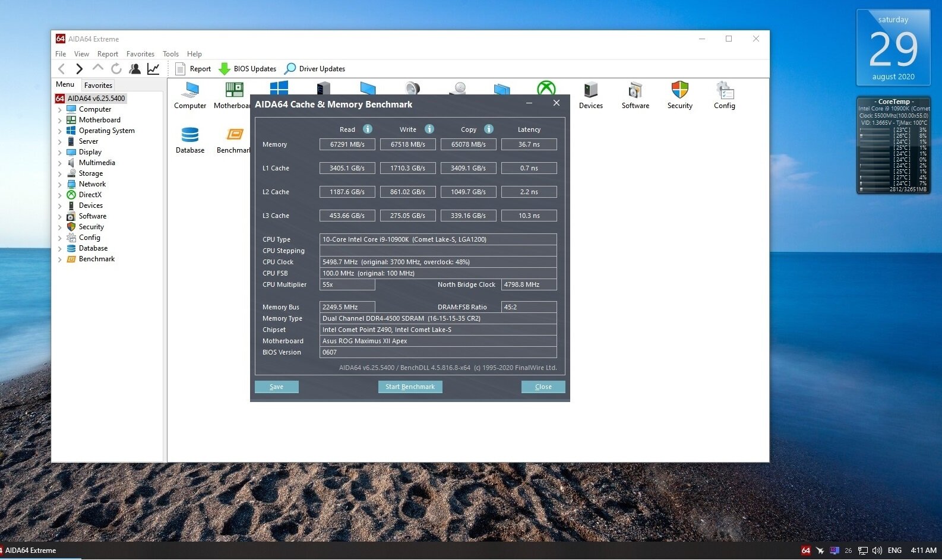Expand the Operating System tree node
Viewport: 942px width, 560px height.
(x=59, y=131)
